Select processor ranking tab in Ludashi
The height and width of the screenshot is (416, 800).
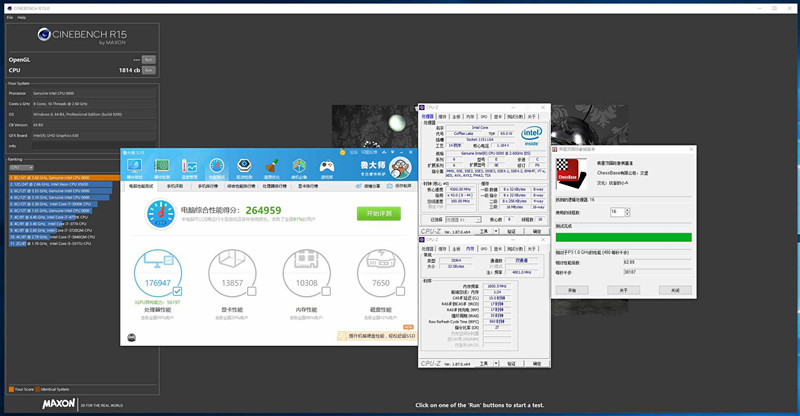(274, 186)
